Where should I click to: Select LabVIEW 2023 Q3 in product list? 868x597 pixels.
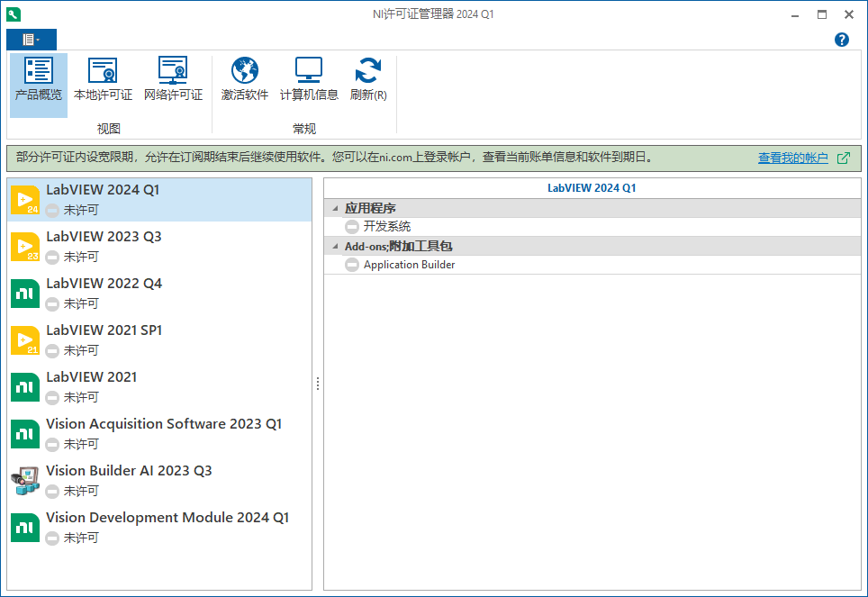point(159,247)
